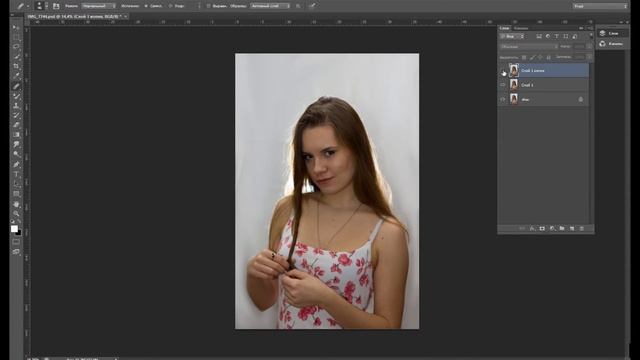The width and height of the screenshot is (640, 360).
Task: Select the Crop tool
Action: 16,66
